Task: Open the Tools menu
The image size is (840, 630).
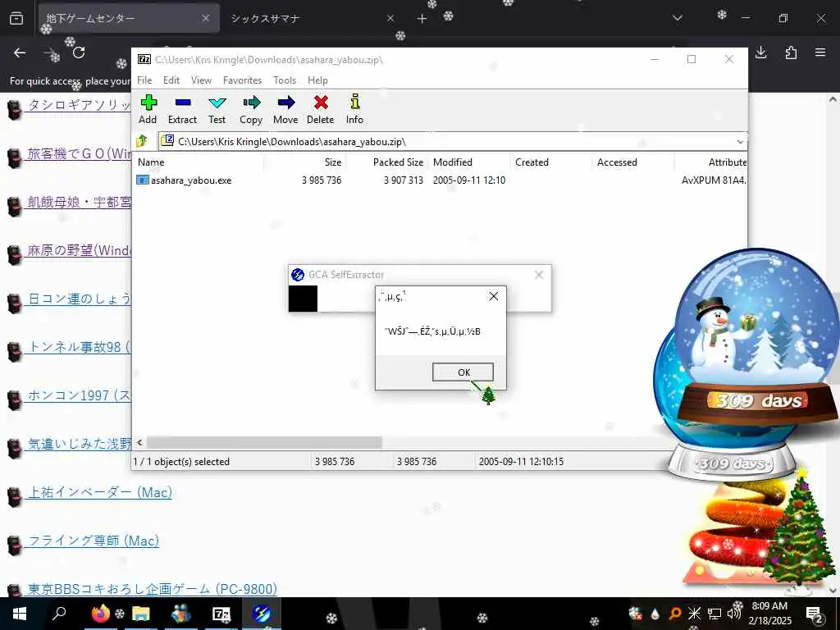Action: point(285,80)
